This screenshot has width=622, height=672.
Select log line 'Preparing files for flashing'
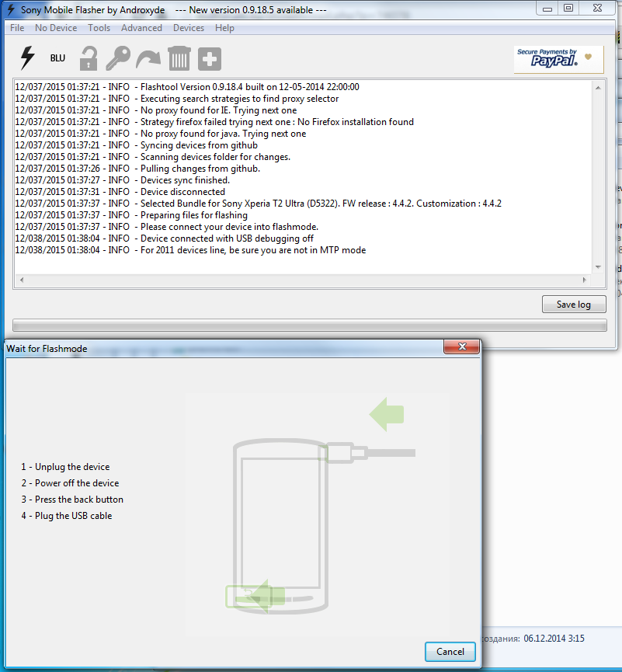click(131, 215)
